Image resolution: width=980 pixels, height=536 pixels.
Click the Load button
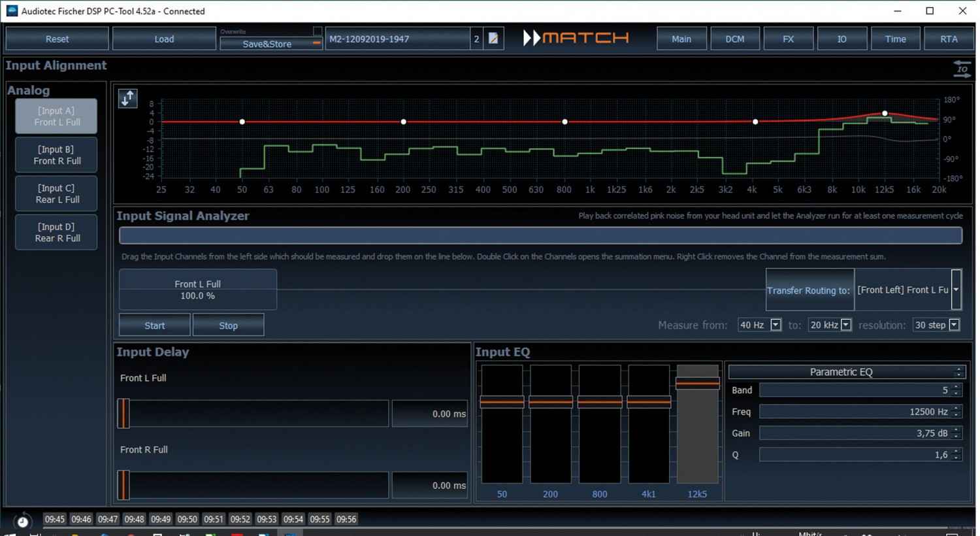click(164, 39)
